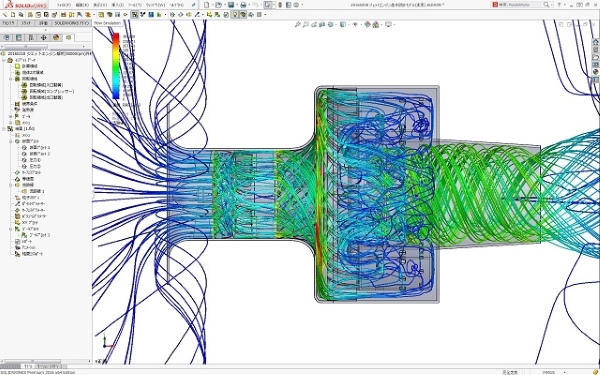The height and width of the screenshot is (375, 600).
Task: Click the Zoom to Fit magnifier icon
Action: click(x=297, y=24)
